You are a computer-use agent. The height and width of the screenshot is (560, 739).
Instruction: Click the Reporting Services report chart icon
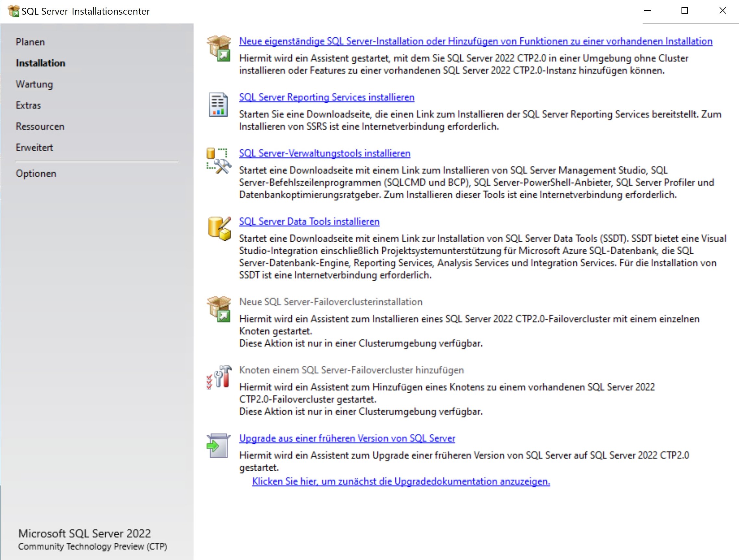218,104
